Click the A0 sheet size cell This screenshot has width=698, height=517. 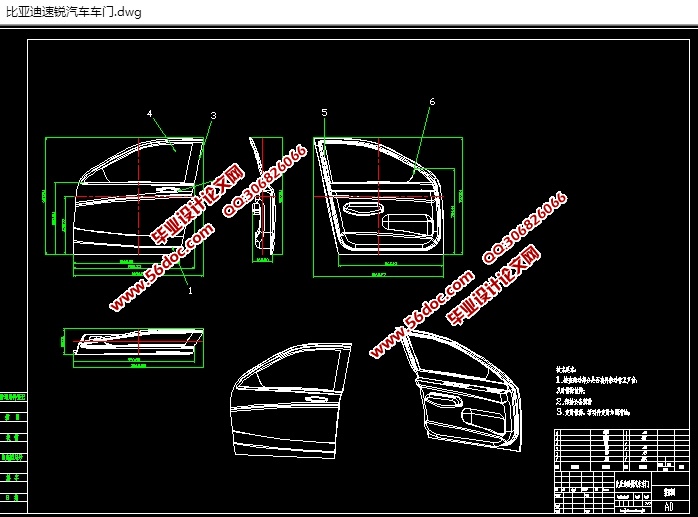(x=669, y=506)
